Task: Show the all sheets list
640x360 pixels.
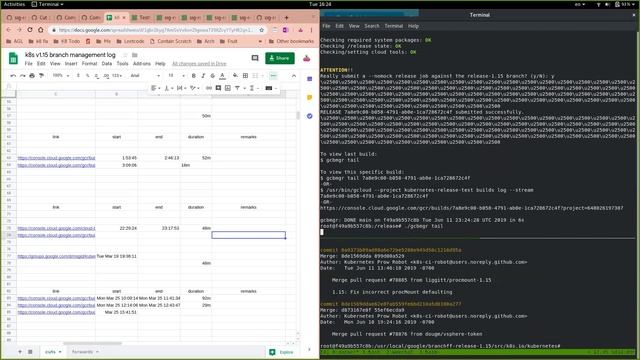Action: tap(30, 352)
